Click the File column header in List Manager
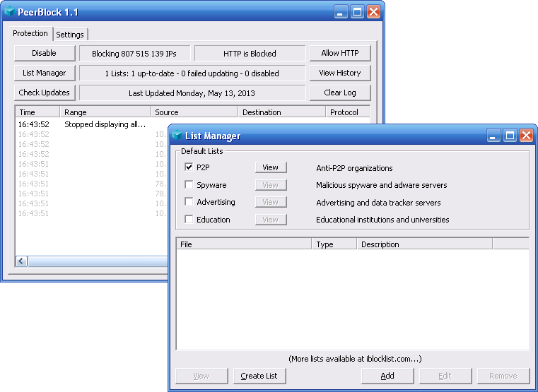 click(x=244, y=244)
